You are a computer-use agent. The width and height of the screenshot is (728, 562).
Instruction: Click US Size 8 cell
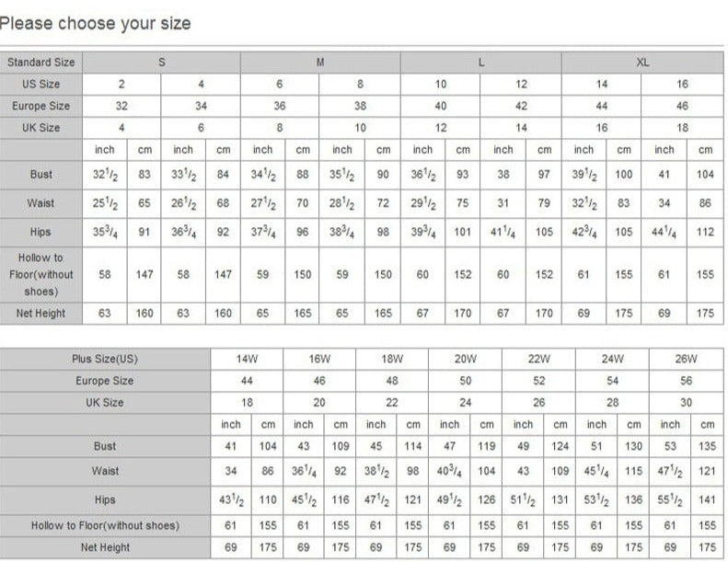pyautogui.click(x=360, y=84)
